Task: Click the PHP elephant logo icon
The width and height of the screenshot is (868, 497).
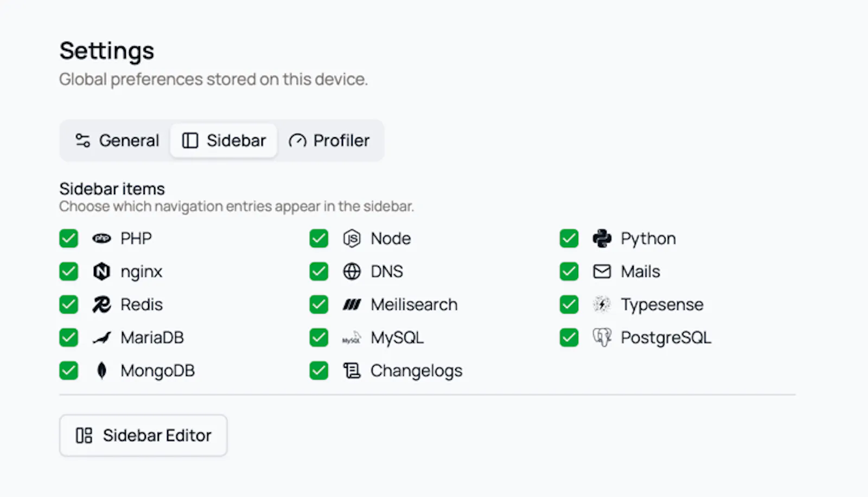Action: pyautogui.click(x=101, y=238)
